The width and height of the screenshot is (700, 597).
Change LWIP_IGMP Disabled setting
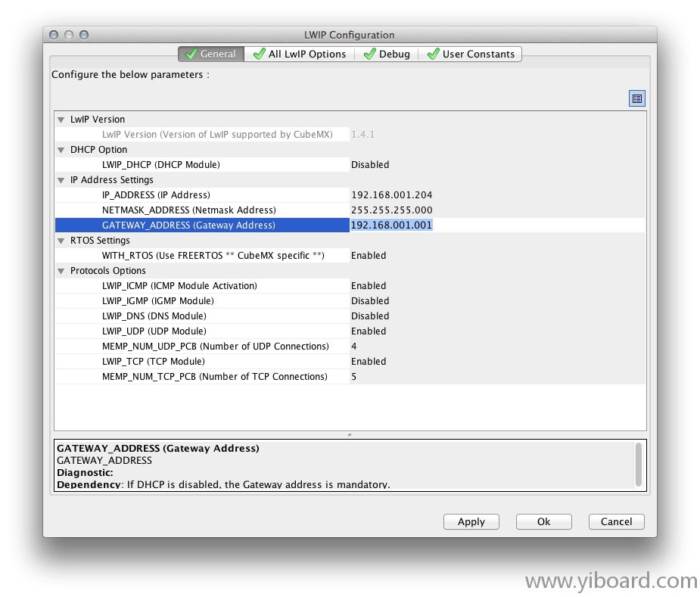(370, 301)
